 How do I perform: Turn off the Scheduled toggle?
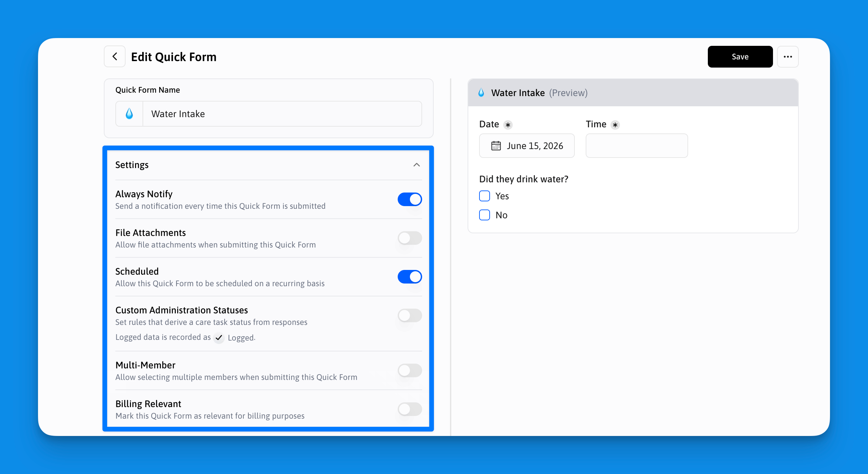(410, 277)
